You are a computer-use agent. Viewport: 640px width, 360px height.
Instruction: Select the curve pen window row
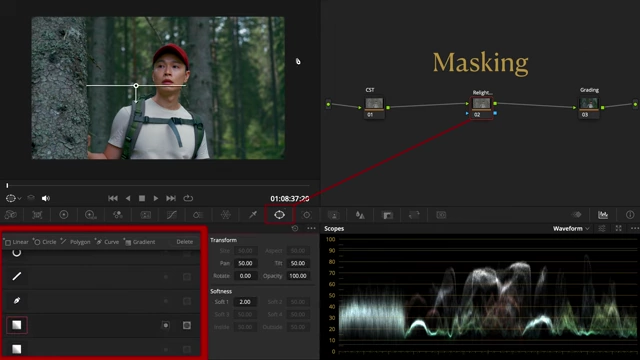pos(102,301)
